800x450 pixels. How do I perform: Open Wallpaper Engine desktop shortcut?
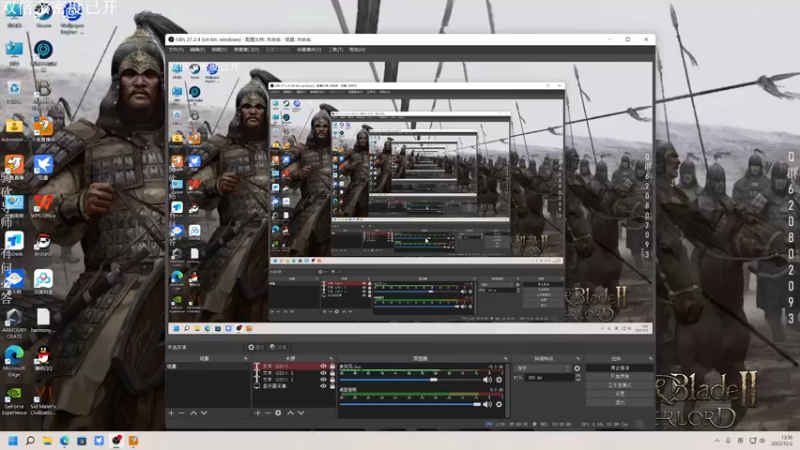click(72, 17)
